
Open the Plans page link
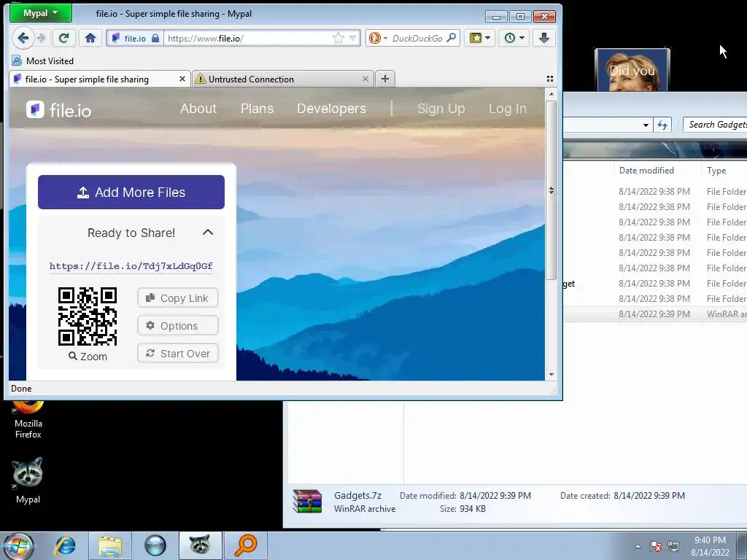click(257, 109)
